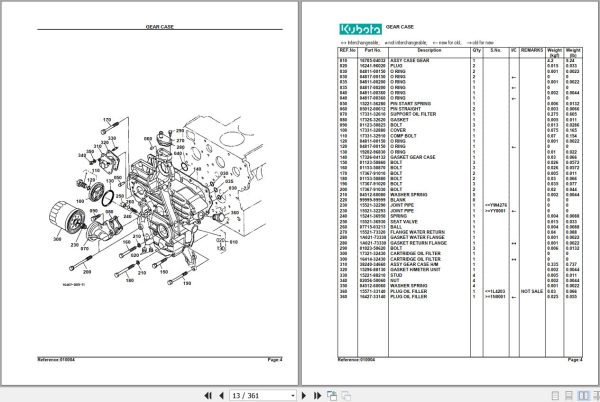The width and height of the screenshot is (600, 402).
Task: Click the GEAR CASE heading beside Kubota logo
Action: point(399,27)
